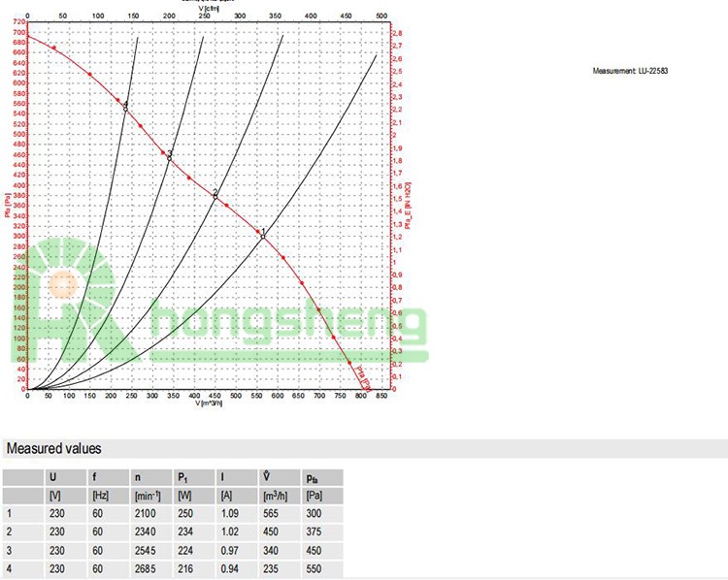
Task: Click the I current column header
Action: [222, 477]
